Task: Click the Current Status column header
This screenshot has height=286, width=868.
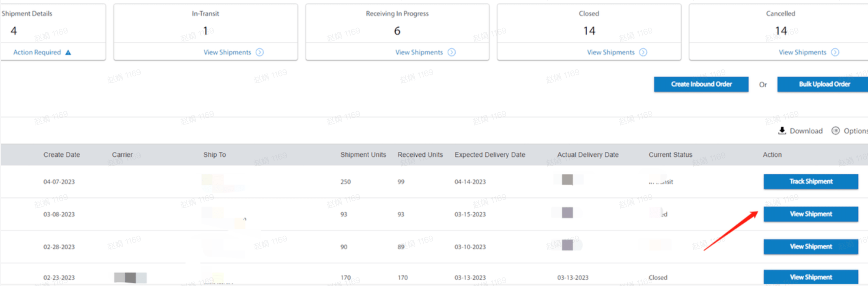Action: 670,154
